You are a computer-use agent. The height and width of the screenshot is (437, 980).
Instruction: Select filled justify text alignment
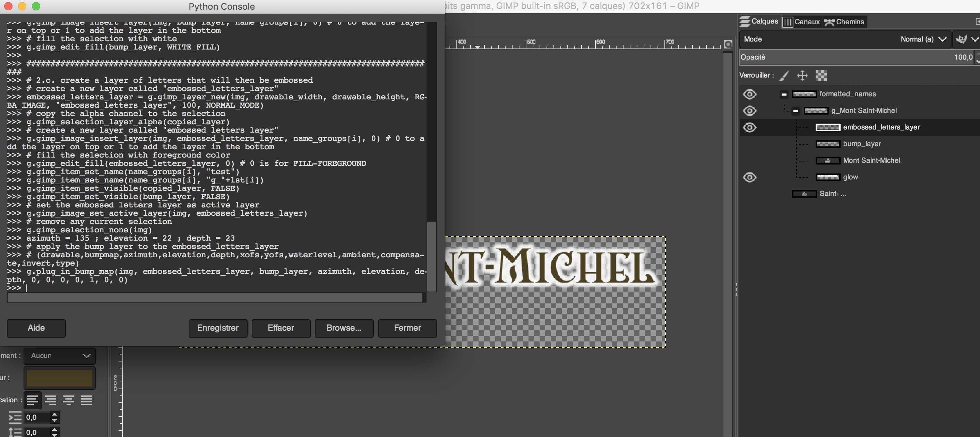click(87, 400)
